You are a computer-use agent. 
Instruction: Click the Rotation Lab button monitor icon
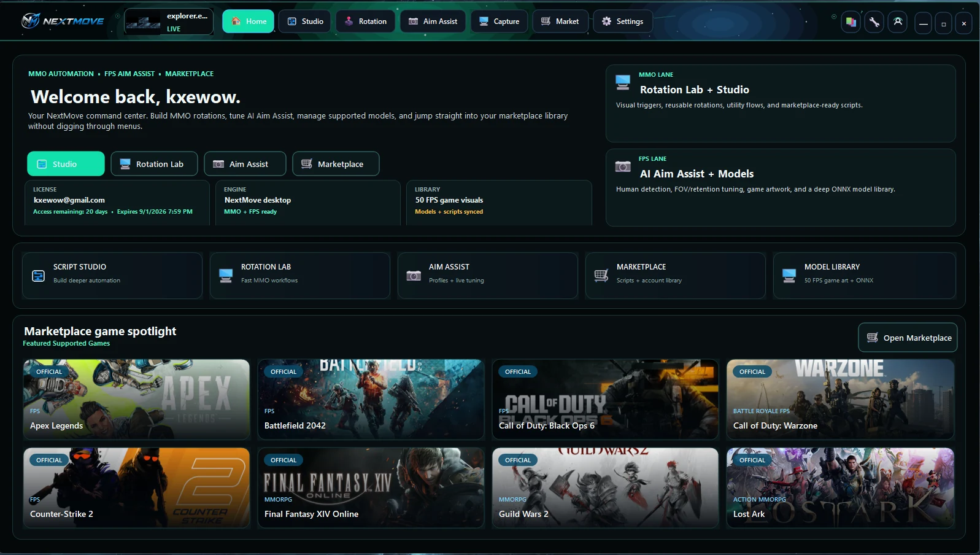point(125,164)
